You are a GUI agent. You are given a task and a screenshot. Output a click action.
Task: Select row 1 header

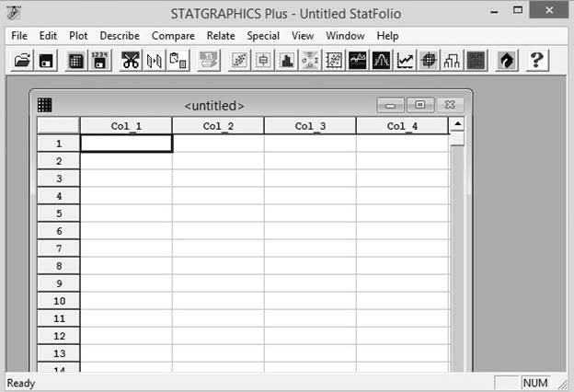tap(59, 144)
